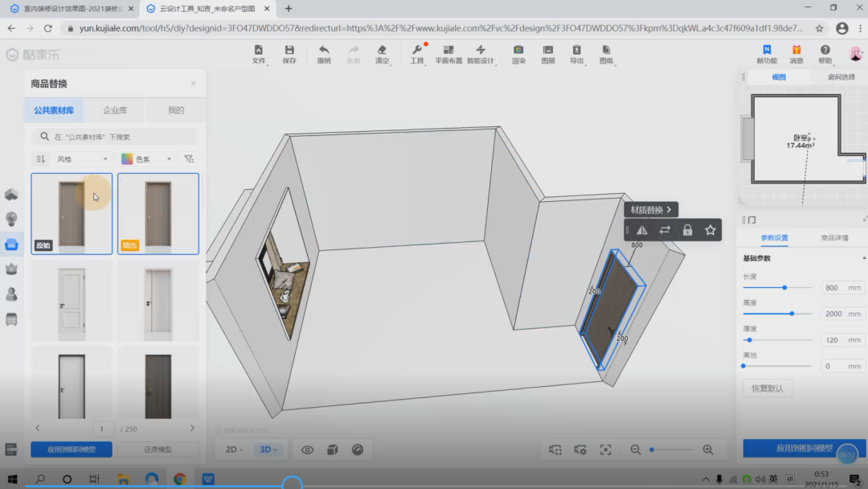Switch to 参数设置 tab
The width and height of the screenshot is (868, 489).
774,237
